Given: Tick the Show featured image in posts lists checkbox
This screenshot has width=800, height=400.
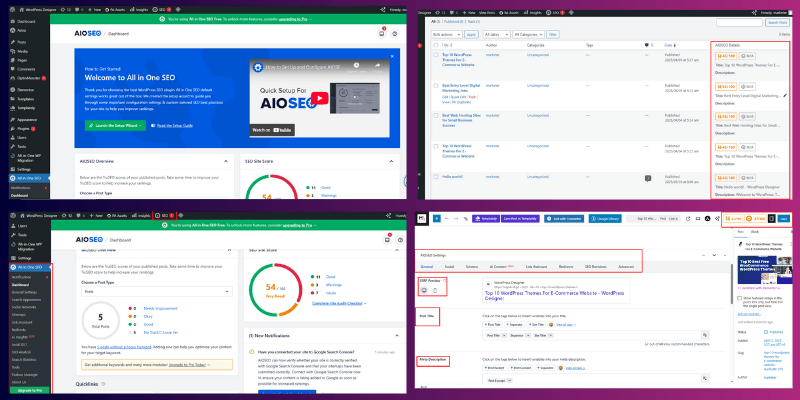Looking at the screenshot, I should click(740, 298).
